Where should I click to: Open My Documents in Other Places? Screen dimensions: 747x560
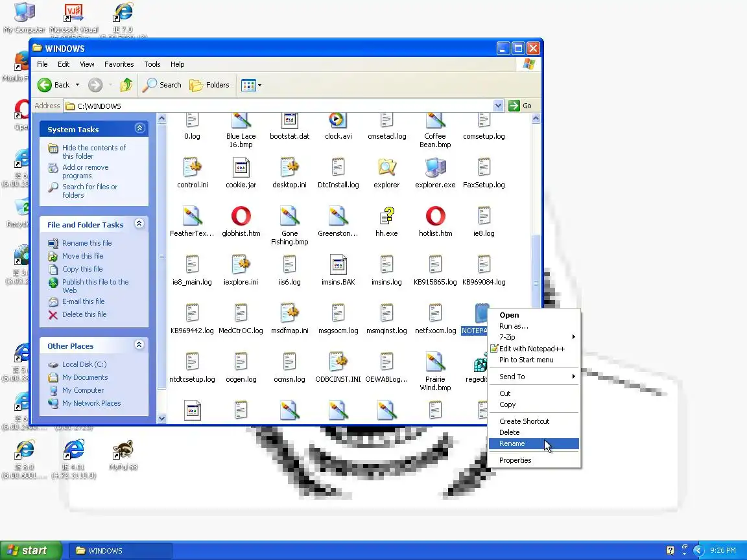85,377
